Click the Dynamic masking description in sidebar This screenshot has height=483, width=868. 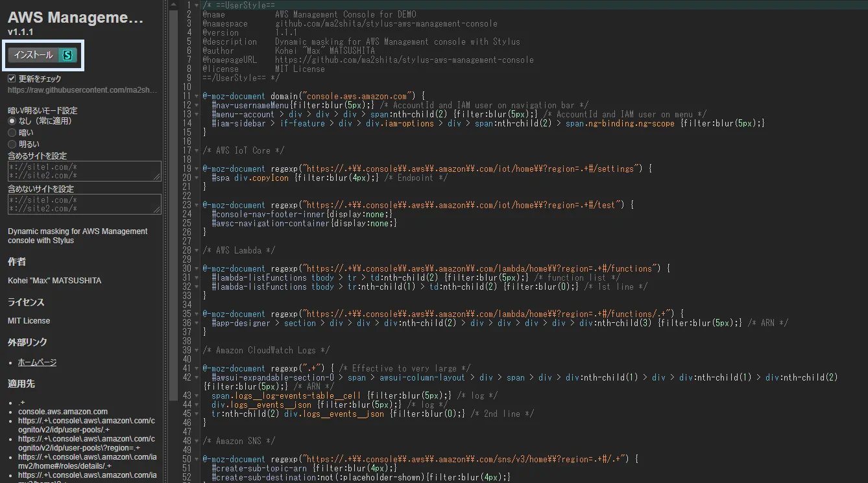click(x=78, y=236)
